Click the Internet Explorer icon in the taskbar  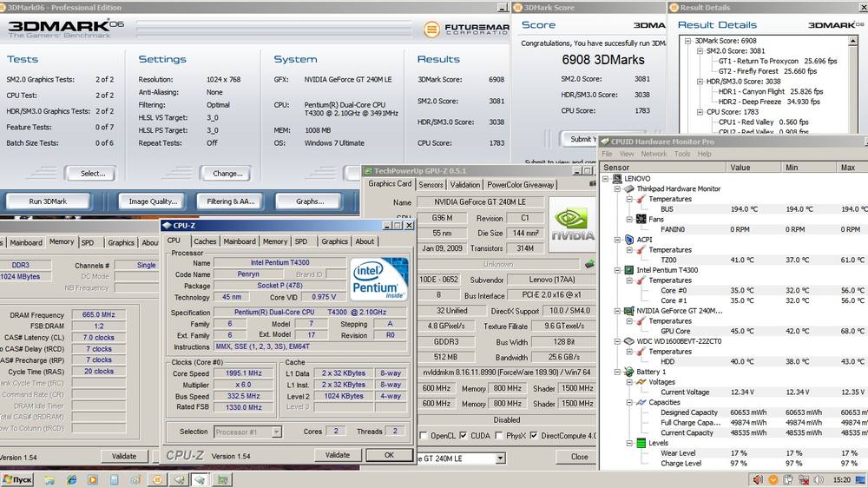pos(70,479)
